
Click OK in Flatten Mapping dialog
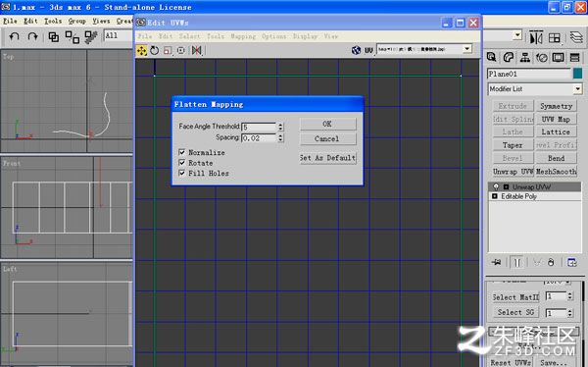327,124
